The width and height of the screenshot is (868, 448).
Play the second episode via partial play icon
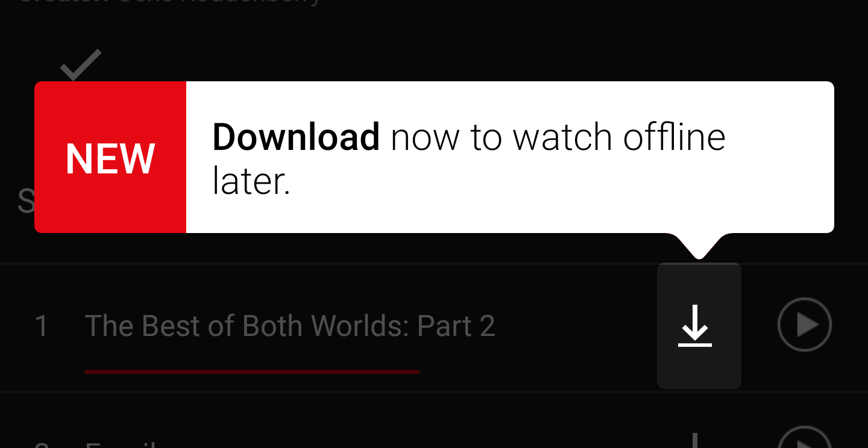coord(805,437)
